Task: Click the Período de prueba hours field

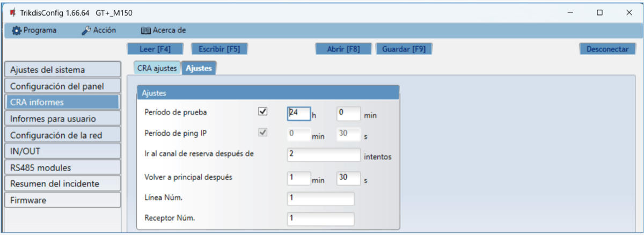Action: pos(299,113)
